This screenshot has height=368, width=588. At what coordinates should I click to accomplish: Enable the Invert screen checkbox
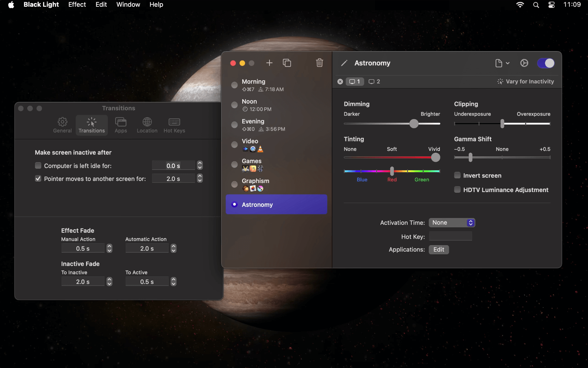coord(458,175)
